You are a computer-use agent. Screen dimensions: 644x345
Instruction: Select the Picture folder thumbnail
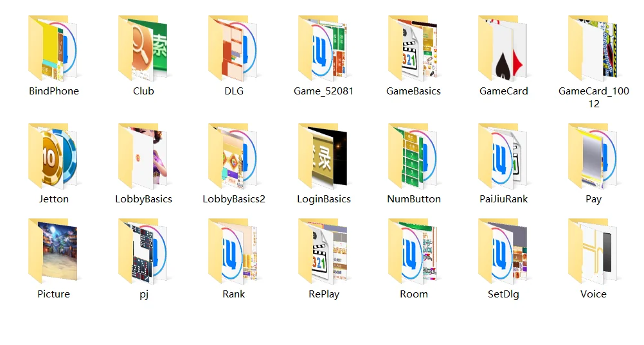pyautogui.click(x=53, y=251)
